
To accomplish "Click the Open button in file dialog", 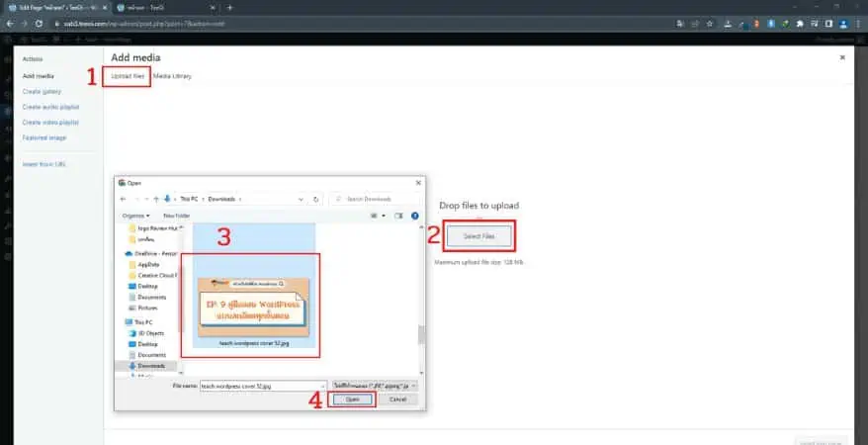I will click(352, 400).
